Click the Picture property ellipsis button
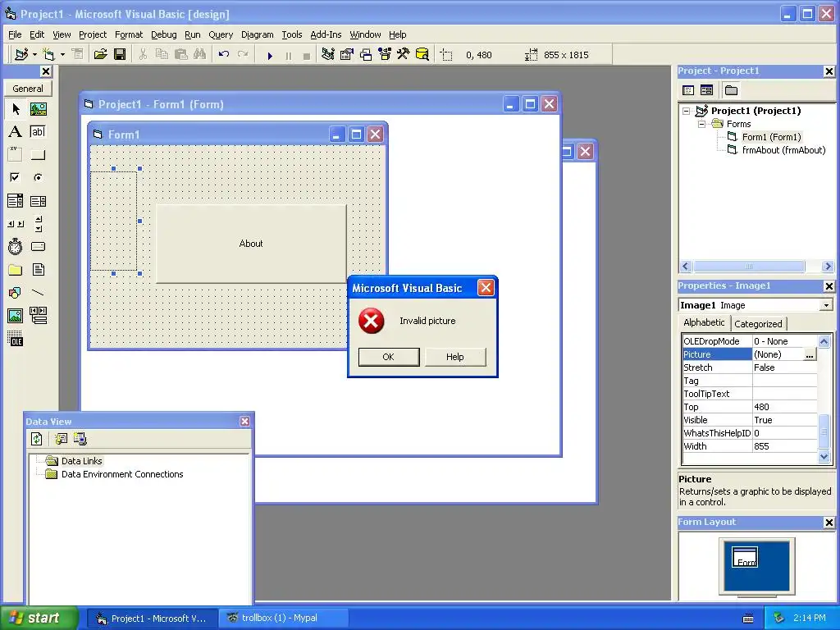Viewport: 840px width, 630px height. point(810,354)
